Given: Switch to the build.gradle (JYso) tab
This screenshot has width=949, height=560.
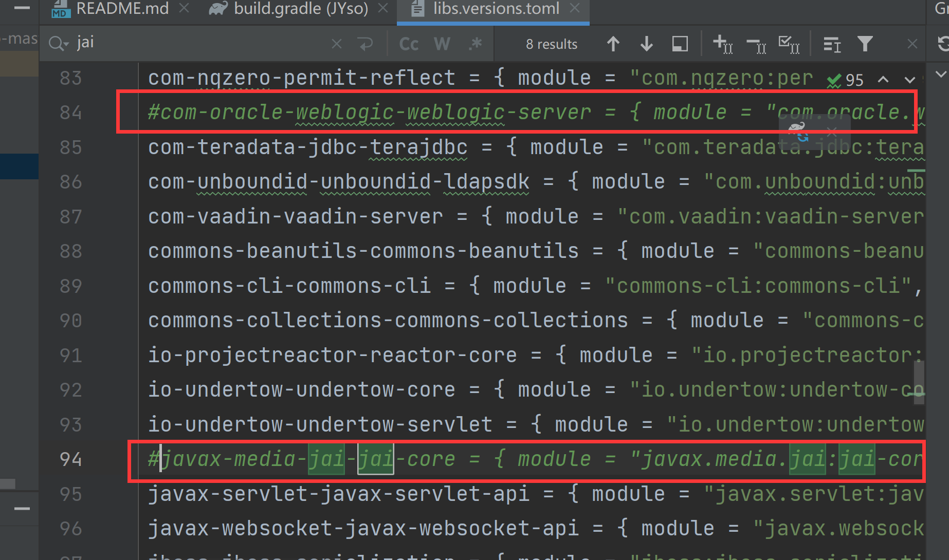Looking at the screenshot, I should (289, 9).
